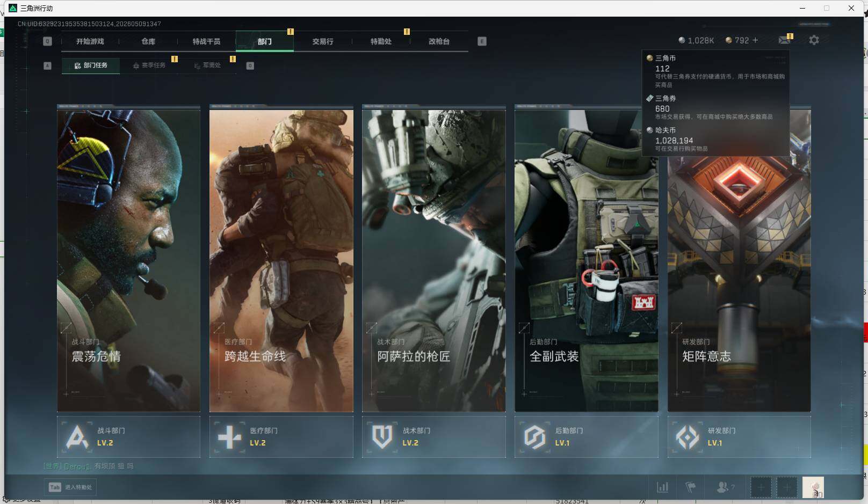
Task: Open the player avatar portrait
Action: click(x=813, y=487)
